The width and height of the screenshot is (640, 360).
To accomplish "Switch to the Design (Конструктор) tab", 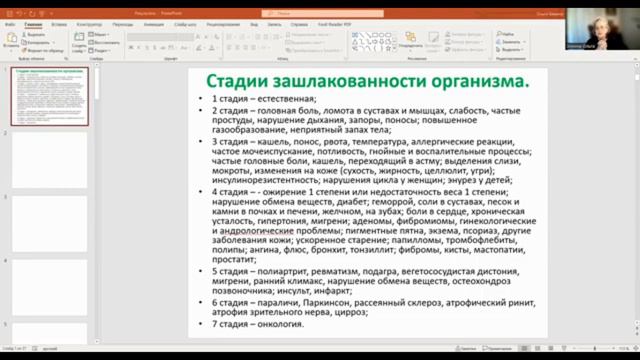I will pyautogui.click(x=89, y=25).
